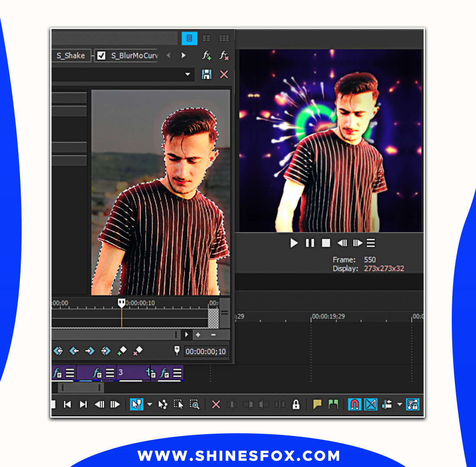This screenshot has width=476, height=467.
Task: Click the 00:00:00;10 timecode field
Action: [x=206, y=352]
